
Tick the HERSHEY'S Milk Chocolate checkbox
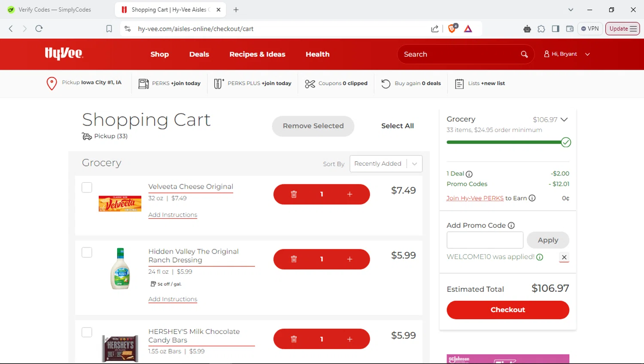coord(87,332)
